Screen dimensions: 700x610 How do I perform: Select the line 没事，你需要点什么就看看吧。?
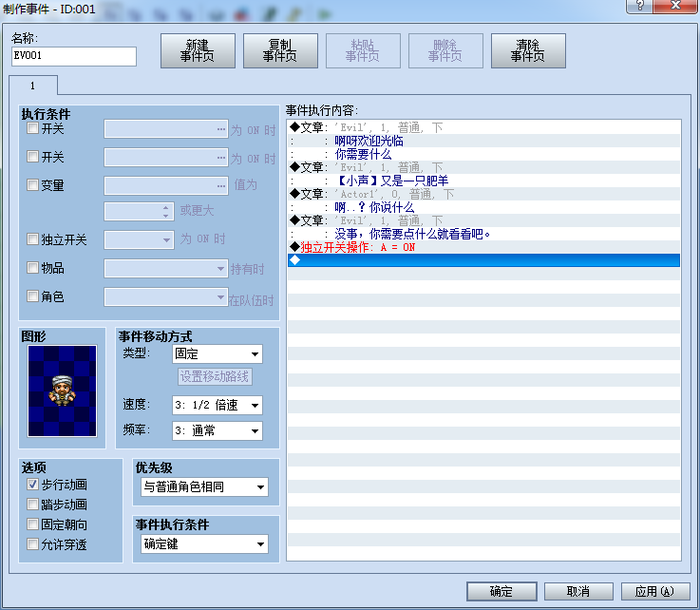(484, 234)
